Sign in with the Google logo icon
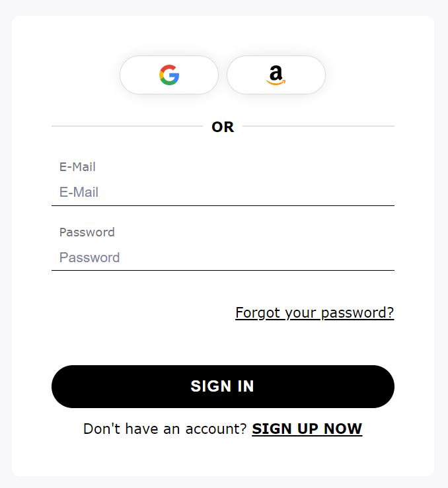The image size is (448, 488). [169, 75]
